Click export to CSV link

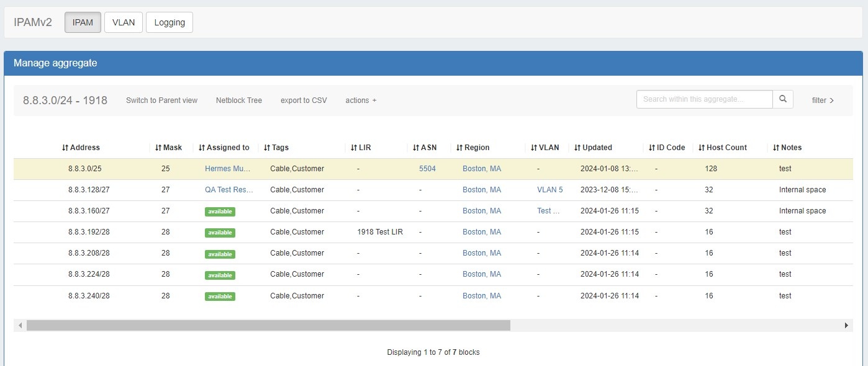pyautogui.click(x=304, y=100)
